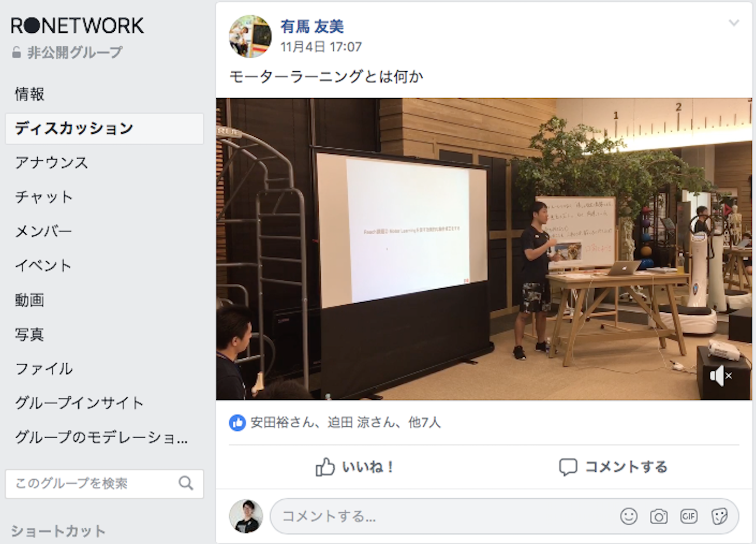Open the チャット section
The height and width of the screenshot is (544, 756).
44,197
